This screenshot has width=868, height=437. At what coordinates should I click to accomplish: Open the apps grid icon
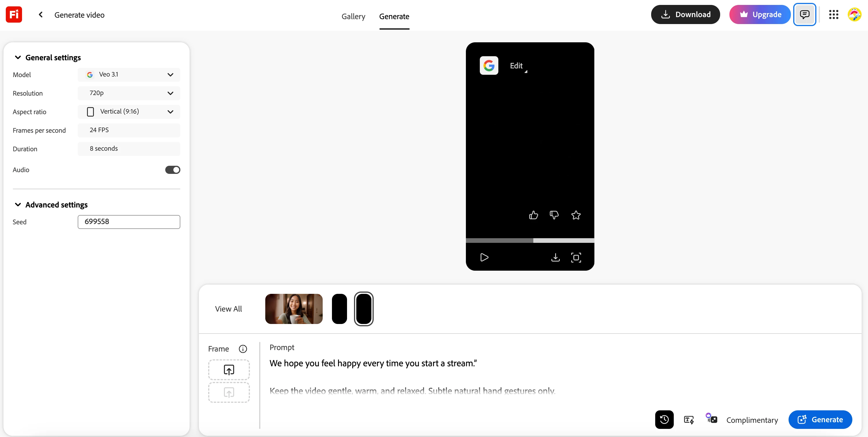pyautogui.click(x=833, y=14)
